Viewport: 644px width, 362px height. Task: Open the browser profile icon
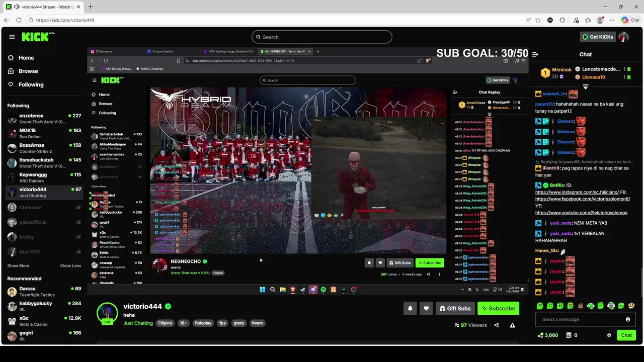(x=600, y=20)
